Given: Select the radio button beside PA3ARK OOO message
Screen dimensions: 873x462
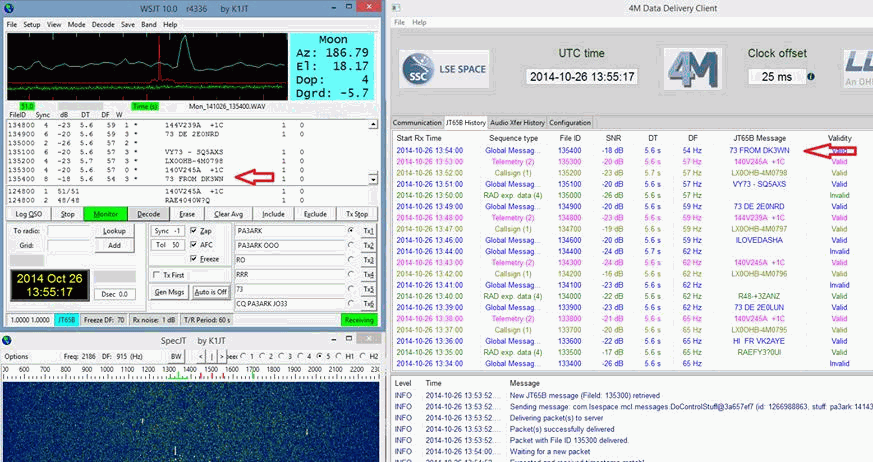Looking at the screenshot, I should pyautogui.click(x=351, y=245).
